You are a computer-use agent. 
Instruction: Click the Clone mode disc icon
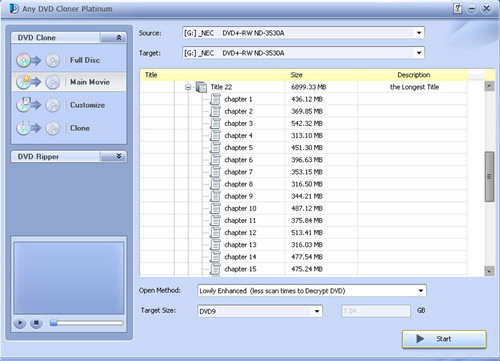tap(24, 128)
